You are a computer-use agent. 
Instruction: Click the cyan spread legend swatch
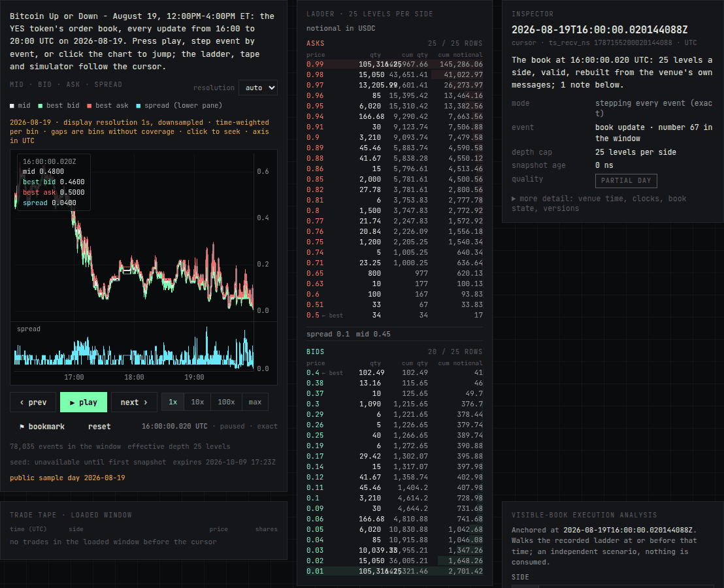[139, 106]
